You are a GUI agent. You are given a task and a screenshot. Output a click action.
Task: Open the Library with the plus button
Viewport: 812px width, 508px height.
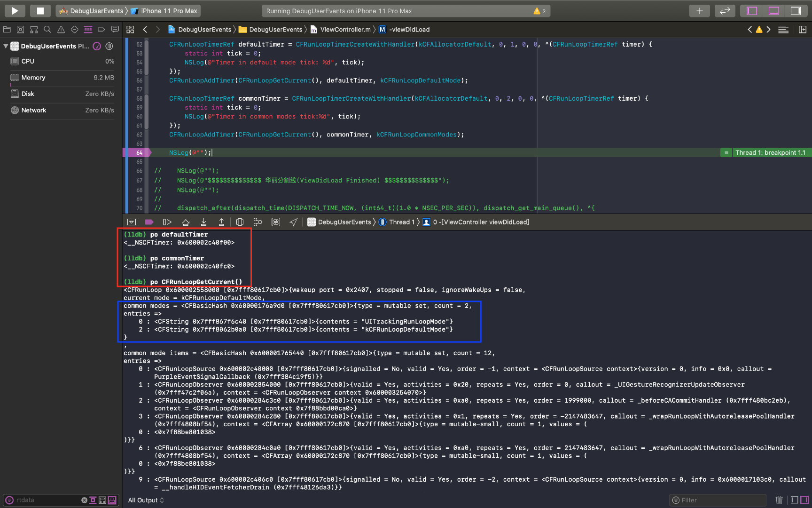tap(699, 10)
